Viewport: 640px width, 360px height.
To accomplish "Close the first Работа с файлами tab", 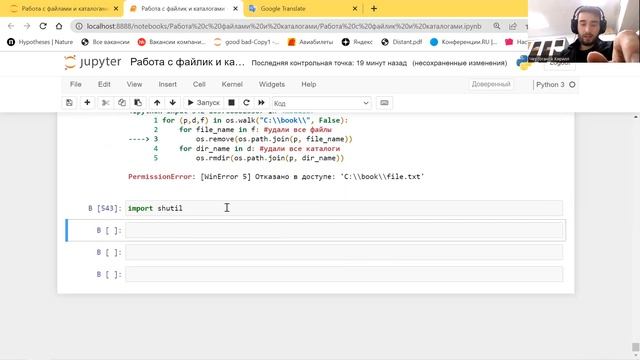I will pos(116,9).
